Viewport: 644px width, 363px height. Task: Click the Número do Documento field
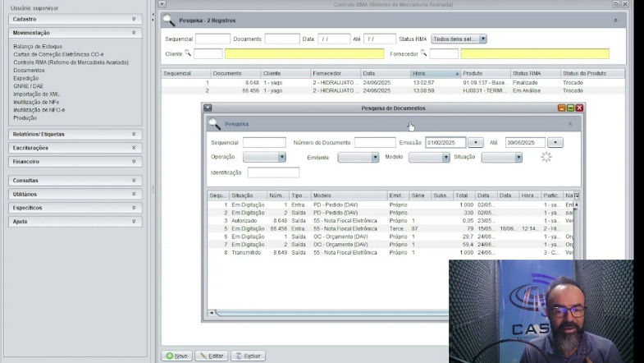coord(375,143)
